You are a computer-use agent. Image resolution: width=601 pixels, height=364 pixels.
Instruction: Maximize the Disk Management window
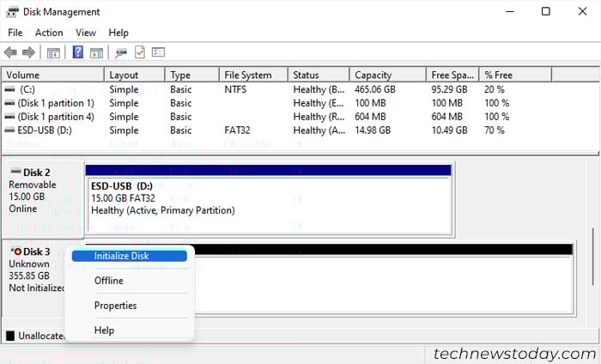546,11
